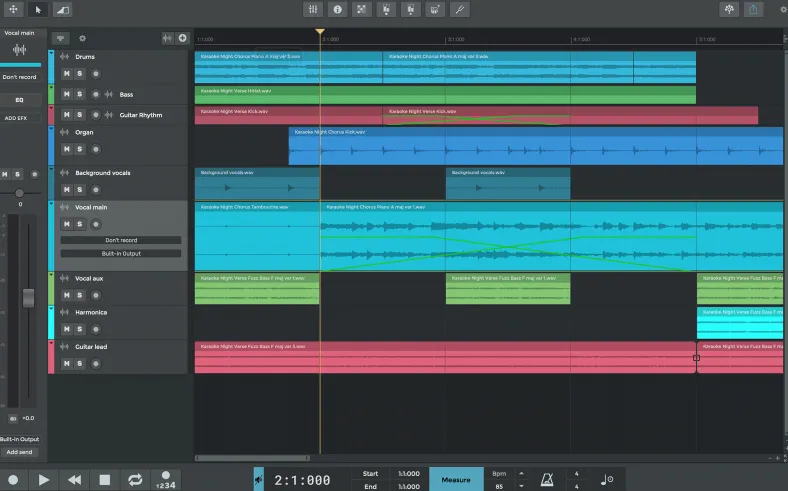Click the Vocal main waveform icon in sidebar
The image size is (788, 491).
19,49
